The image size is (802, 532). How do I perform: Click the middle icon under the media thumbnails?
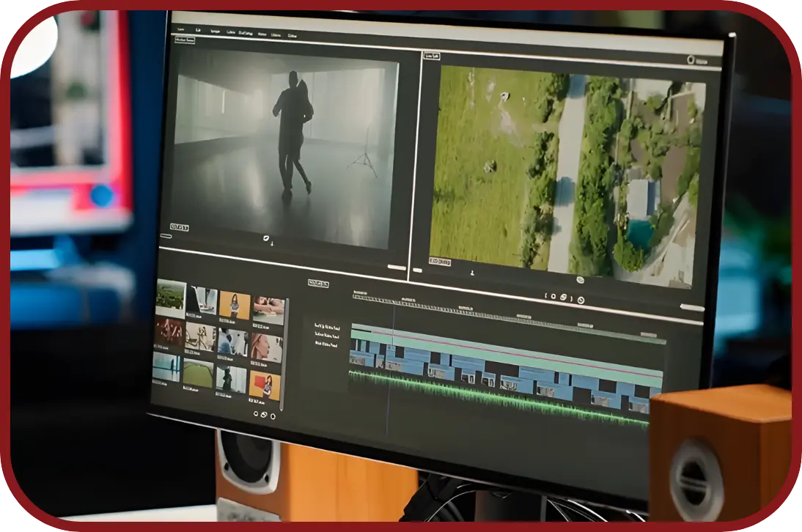pos(264,415)
